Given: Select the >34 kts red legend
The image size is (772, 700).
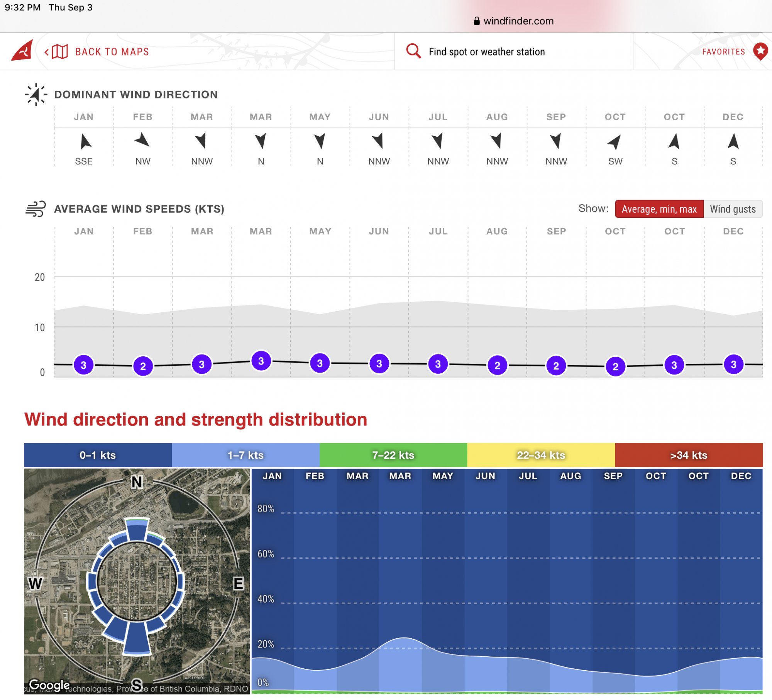Looking at the screenshot, I should click(689, 455).
